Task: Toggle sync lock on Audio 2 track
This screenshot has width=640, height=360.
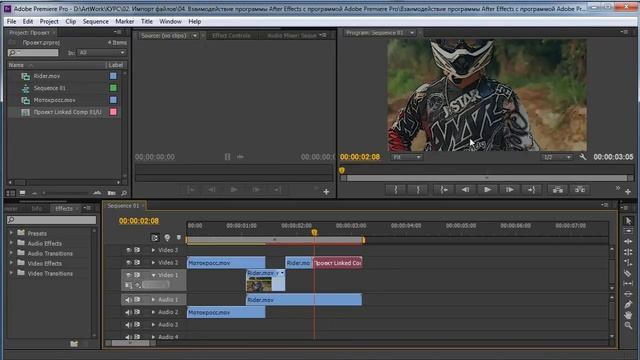Action: point(137,312)
